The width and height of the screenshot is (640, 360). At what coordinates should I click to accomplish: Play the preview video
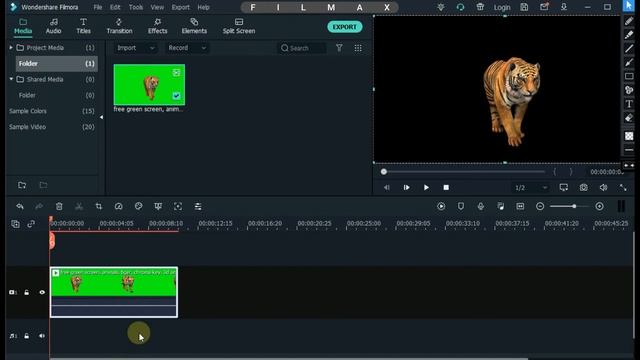pos(426,188)
